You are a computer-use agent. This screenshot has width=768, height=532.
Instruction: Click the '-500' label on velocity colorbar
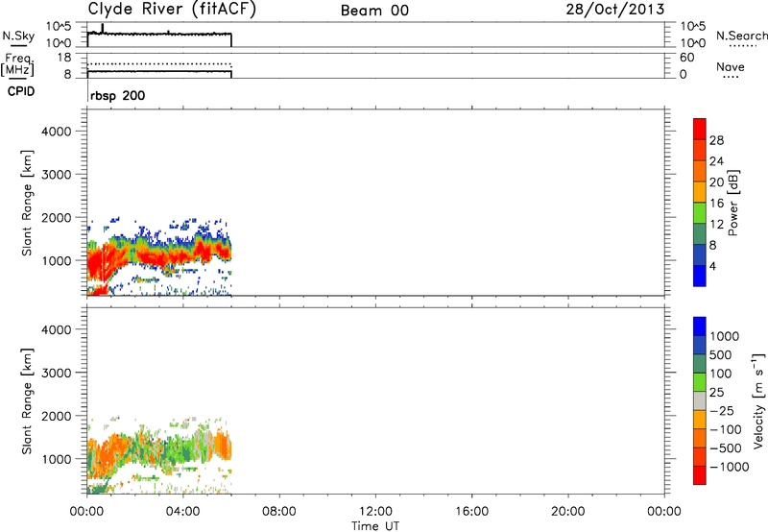pos(726,448)
